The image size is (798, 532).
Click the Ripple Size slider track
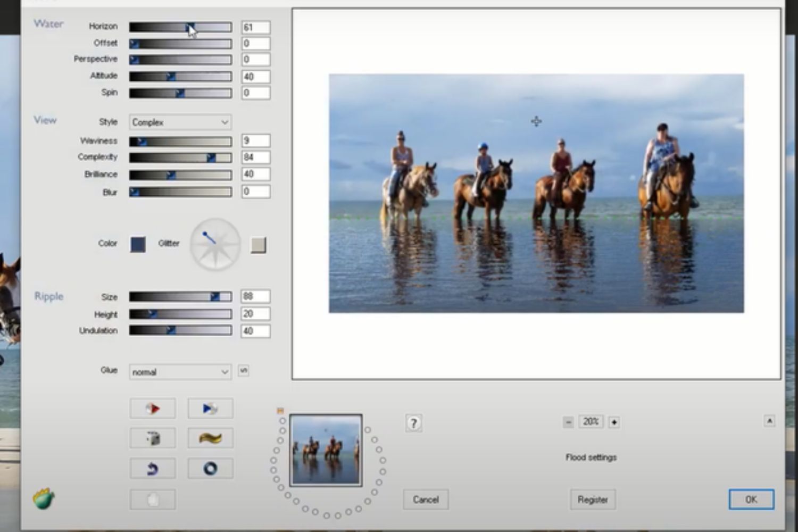180,297
